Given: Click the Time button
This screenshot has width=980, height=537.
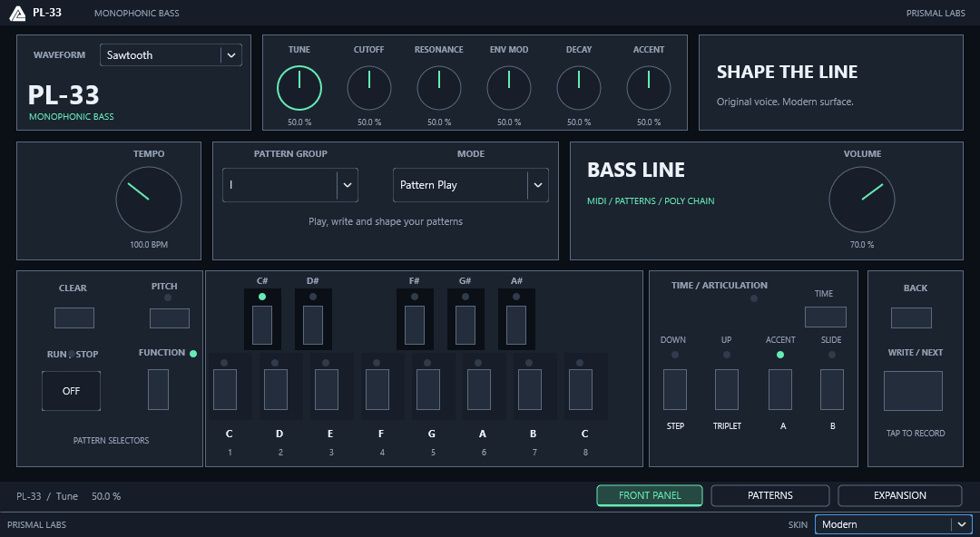Looking at the screenshot, I should pos(826,317).
